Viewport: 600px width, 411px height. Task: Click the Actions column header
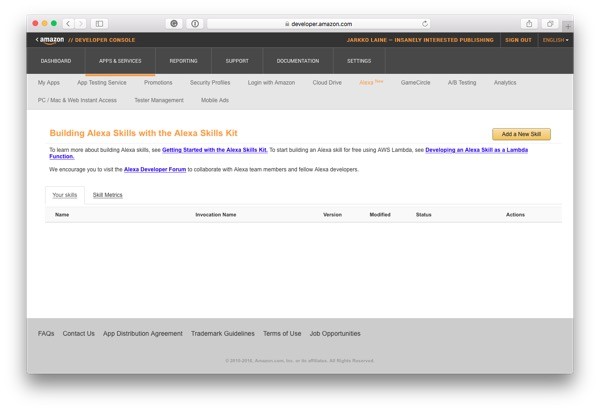(x=515, y=215)
